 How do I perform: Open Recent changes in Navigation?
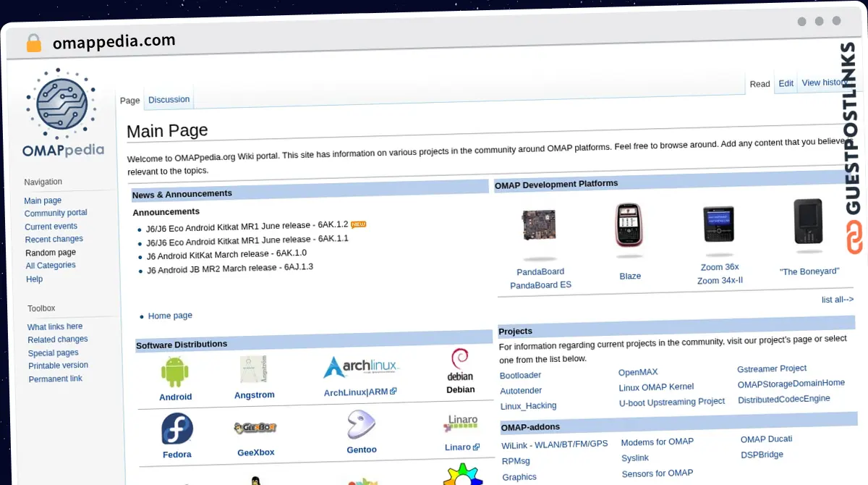pos(54,239)
